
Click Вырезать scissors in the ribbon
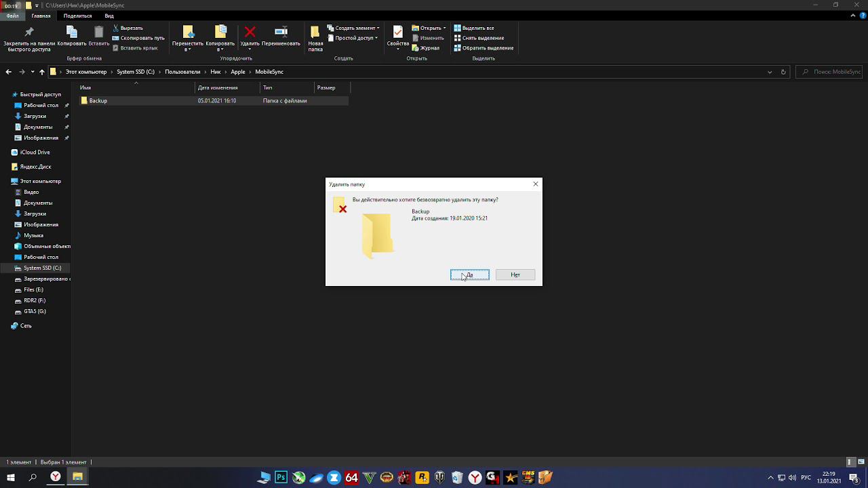pos(127,28)
